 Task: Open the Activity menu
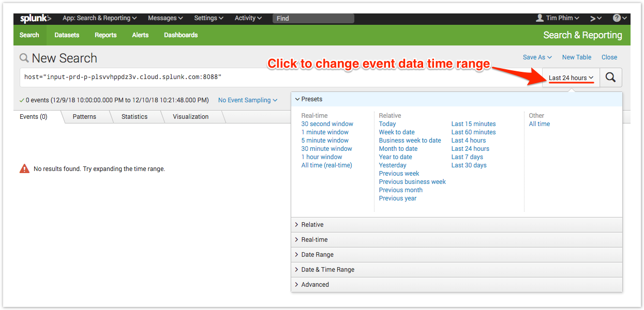coord(248,18)
